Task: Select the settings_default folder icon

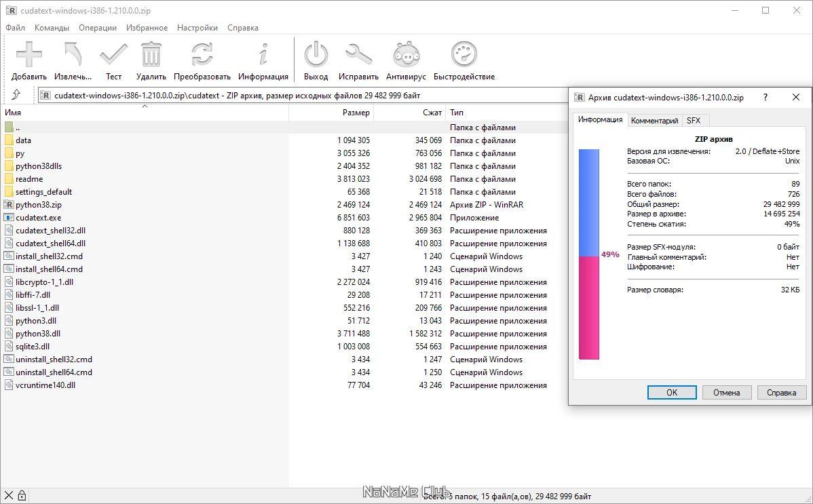Action: coord(9,192)
